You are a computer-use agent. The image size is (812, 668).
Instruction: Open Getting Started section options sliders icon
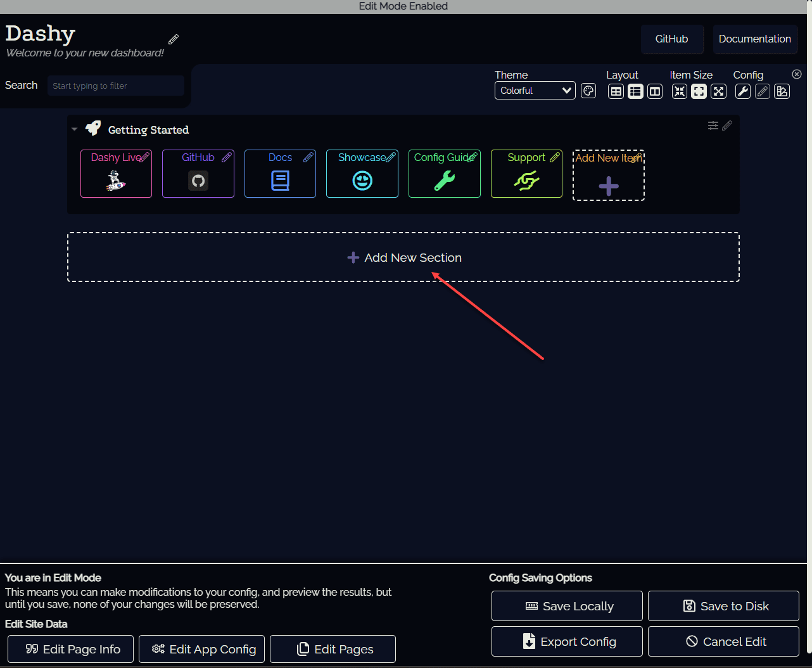(713, 125)
